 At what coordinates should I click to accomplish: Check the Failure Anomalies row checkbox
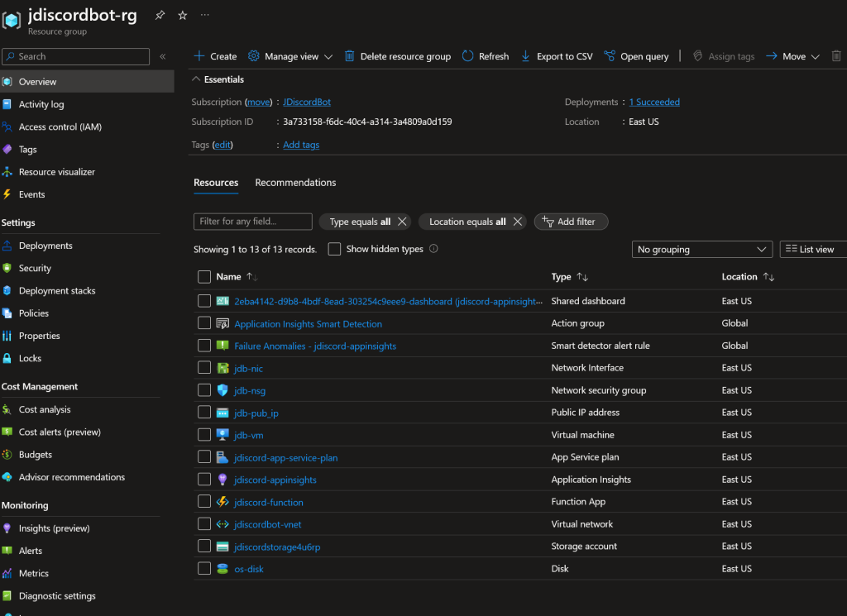(204, 346)
